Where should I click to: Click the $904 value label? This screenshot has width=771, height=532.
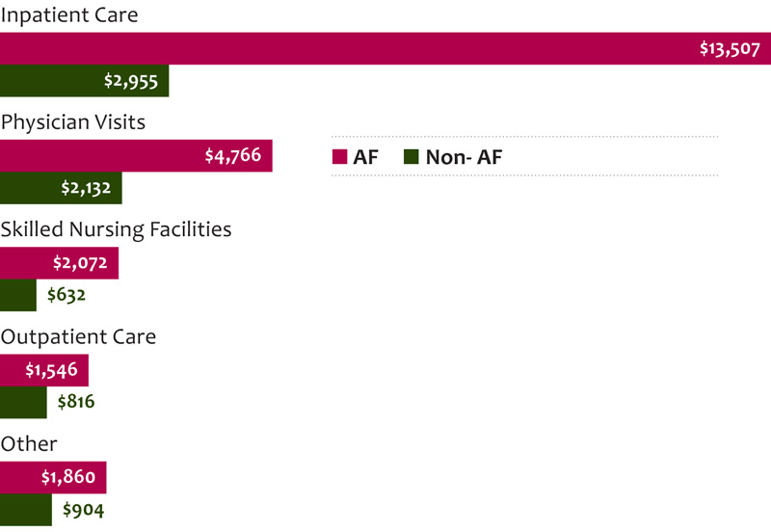pyautogui.click(x=83, y=509)
